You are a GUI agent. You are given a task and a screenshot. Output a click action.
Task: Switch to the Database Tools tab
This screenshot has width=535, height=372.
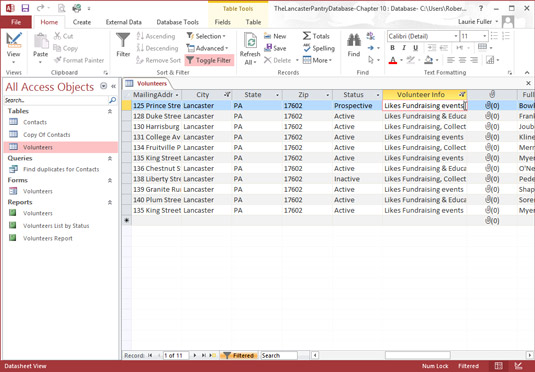click(x=177, y=22)
